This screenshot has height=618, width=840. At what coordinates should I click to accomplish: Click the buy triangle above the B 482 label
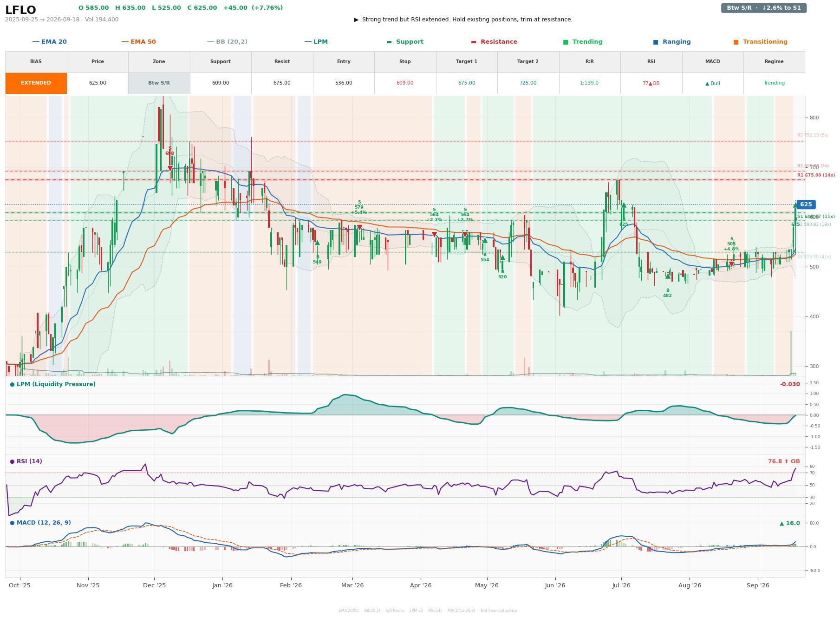tap(668, 276)
